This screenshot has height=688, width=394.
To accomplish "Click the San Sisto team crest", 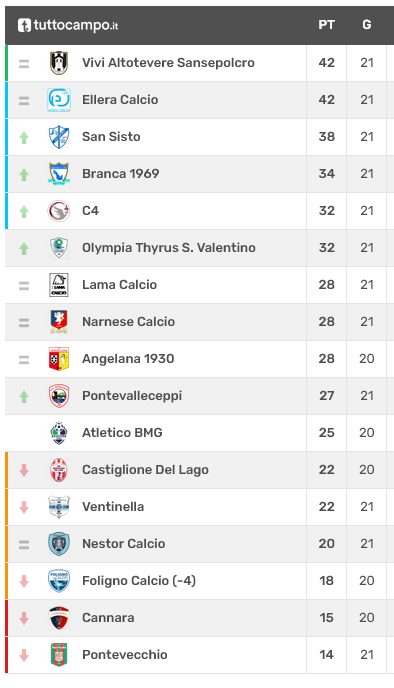I will pyautogui.click(x=59, y=137).
